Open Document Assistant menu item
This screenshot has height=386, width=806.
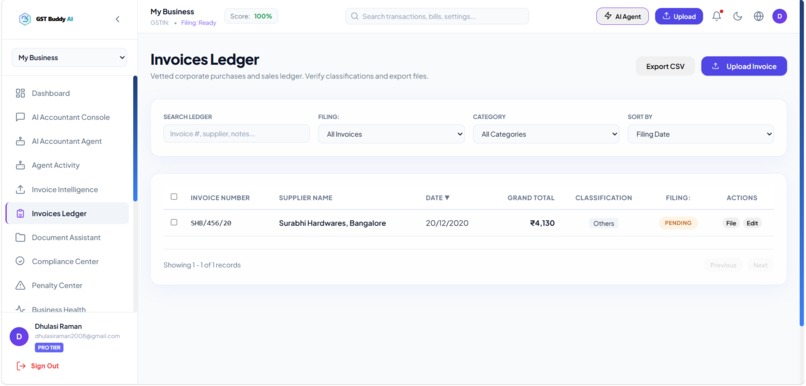pos(67,237)
